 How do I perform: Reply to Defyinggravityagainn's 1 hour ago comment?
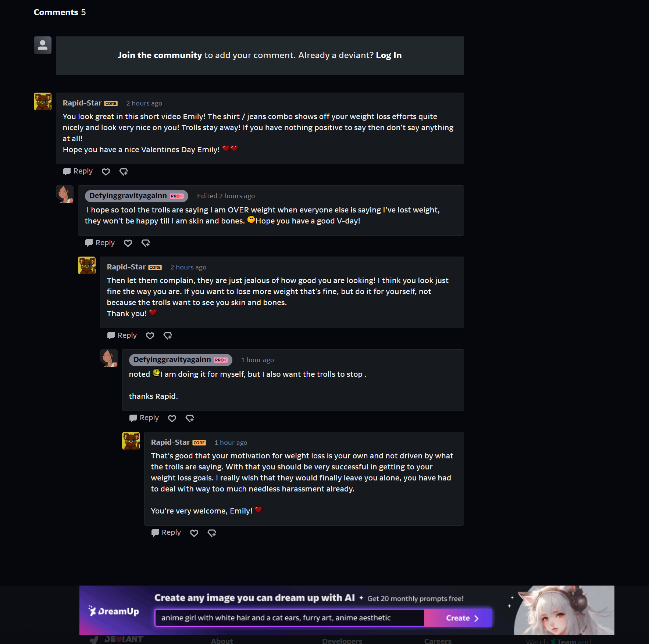point(144,418)
